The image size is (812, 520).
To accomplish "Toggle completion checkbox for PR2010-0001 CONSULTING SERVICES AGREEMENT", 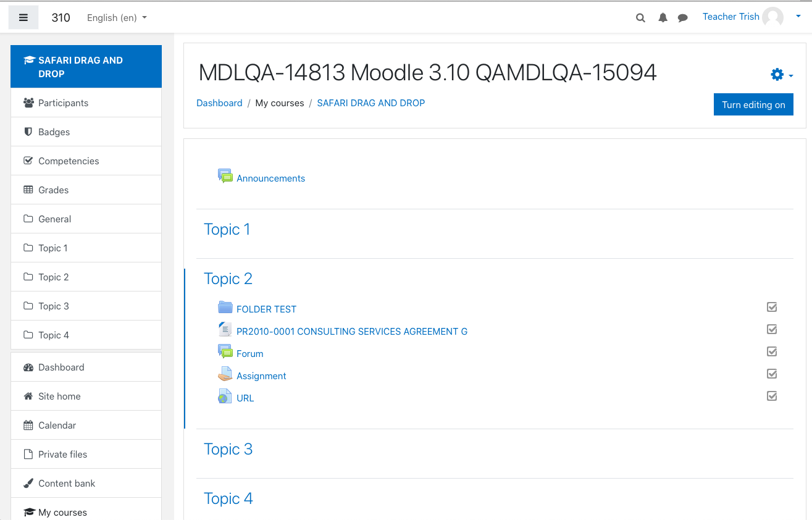I will [x=772, y=329].
